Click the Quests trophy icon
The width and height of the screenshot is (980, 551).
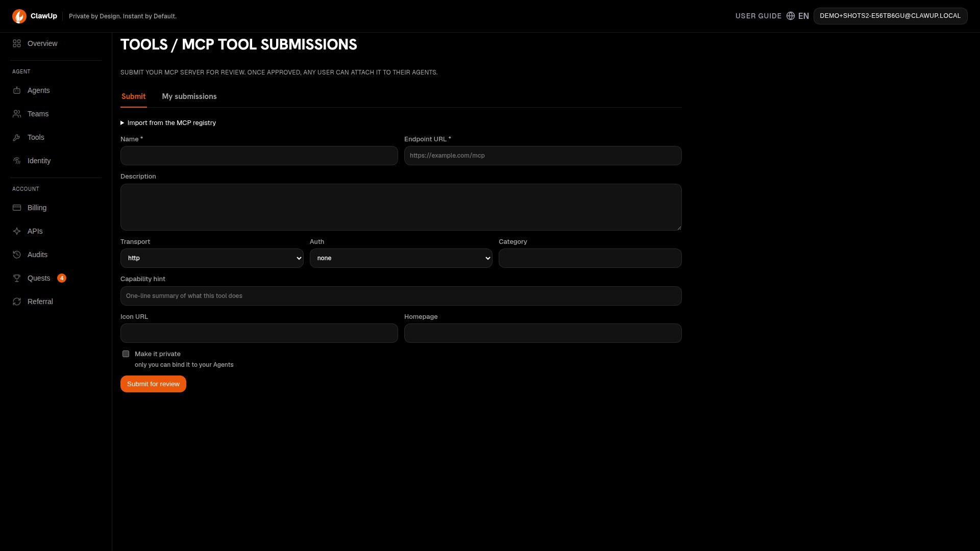coord(17,278)
